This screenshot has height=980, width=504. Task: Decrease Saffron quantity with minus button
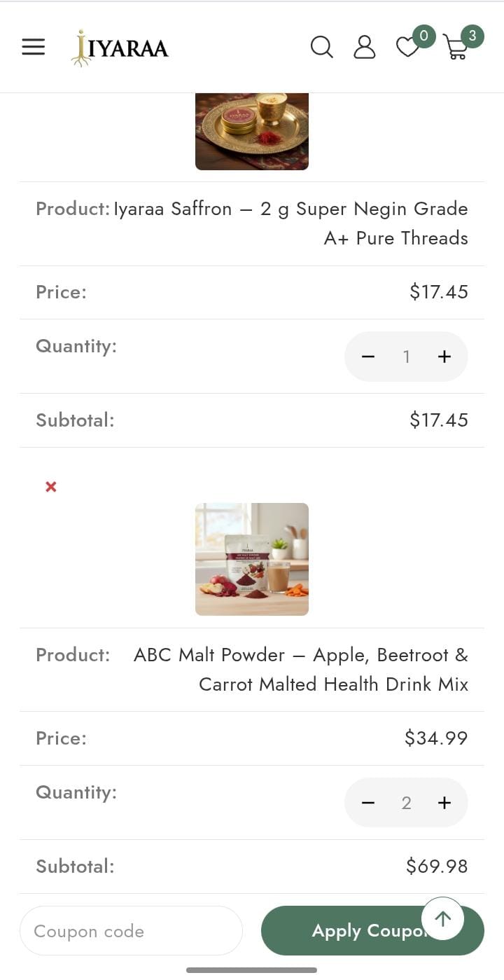(368, 357)
